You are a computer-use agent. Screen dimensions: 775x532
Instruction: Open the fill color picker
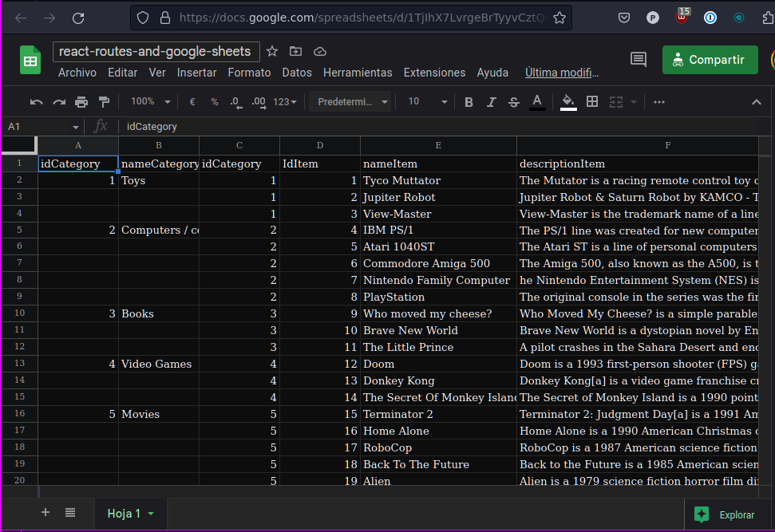pos(568,102)
